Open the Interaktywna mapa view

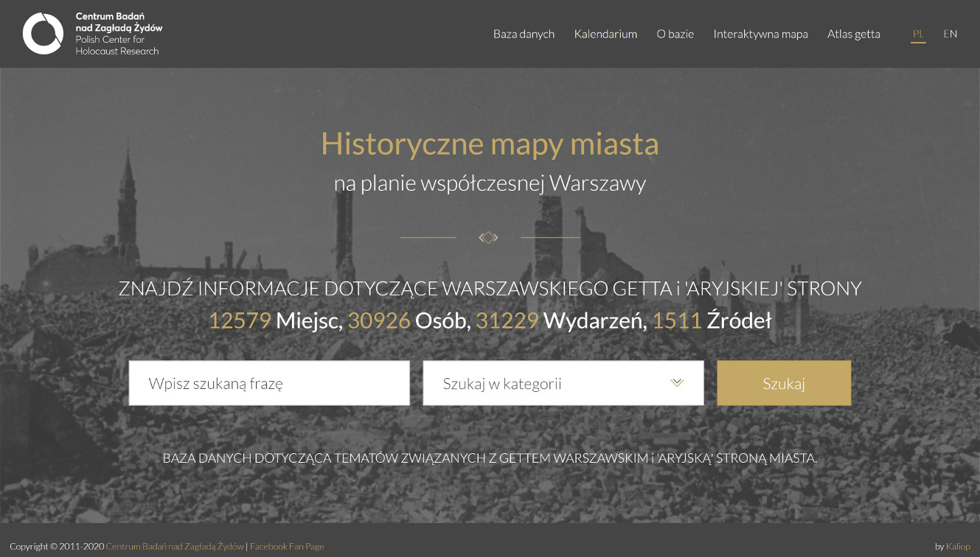pos(760,34)
